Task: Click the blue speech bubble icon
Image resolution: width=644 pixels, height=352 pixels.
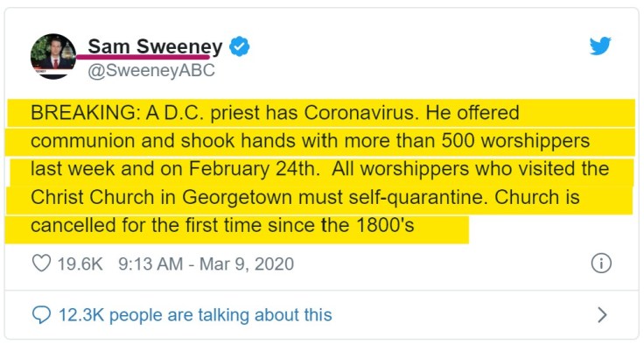Action: tap(41, 314)
